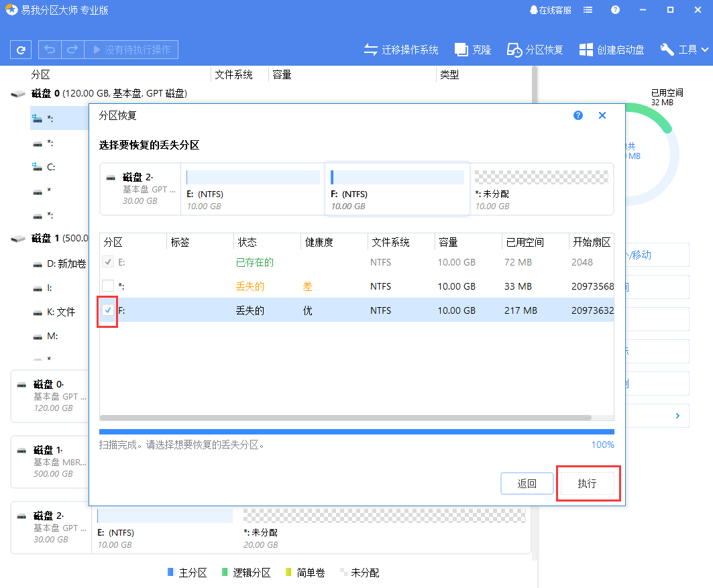Click 在线客服 online support entry
The image size is (713, 588).
[x=550, y=9]
